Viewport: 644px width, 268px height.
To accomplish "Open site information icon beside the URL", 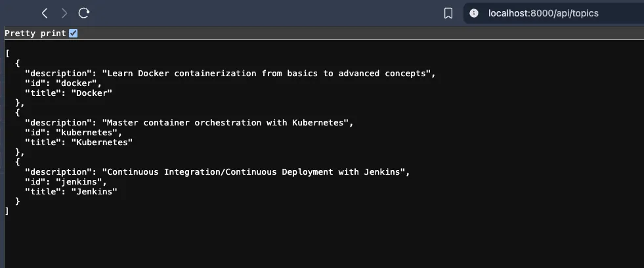I will tap(474, 13).
